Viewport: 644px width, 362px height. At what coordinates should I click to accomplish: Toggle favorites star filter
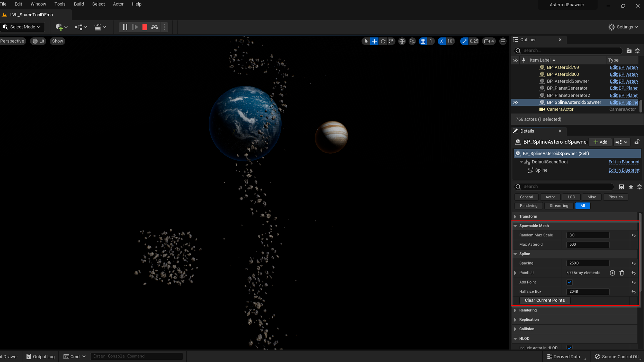click(x=631, y=187)
